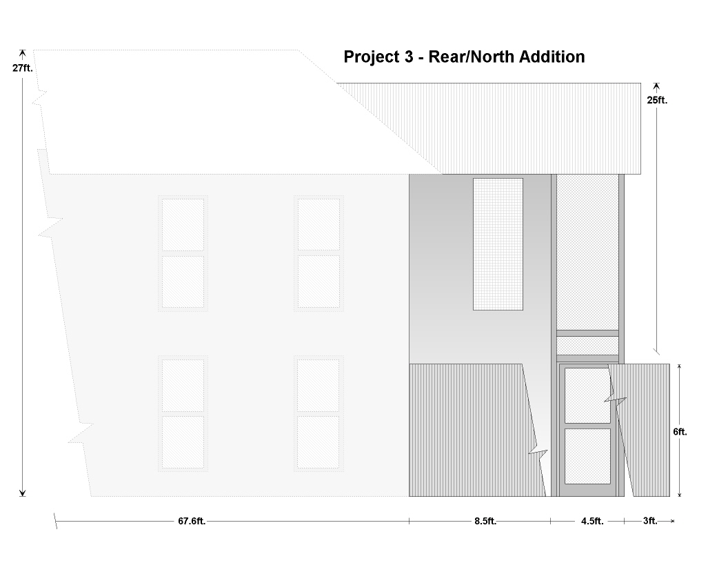The height and width of the screenshot is (563, 728).
Task: Click the lower-right window of the existing building
Action: pyautogui.click(x=318, y=413)
